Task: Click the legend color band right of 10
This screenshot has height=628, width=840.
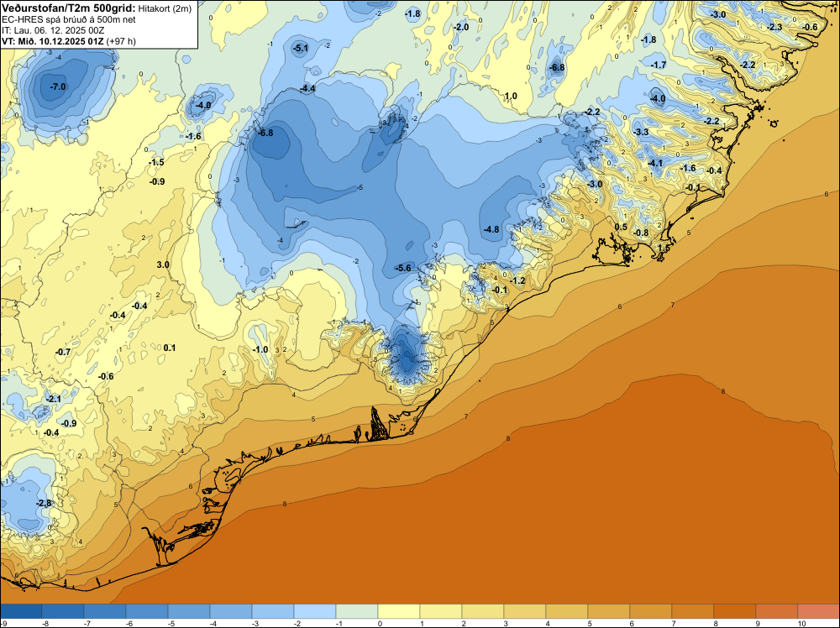Action: click(818, 611)
